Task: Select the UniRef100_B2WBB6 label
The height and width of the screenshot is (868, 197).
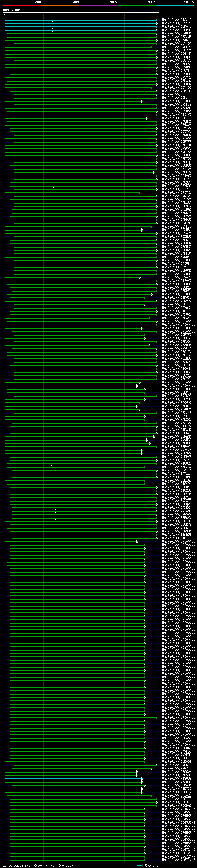Action: pyautogui.click(x=177, y=165)
